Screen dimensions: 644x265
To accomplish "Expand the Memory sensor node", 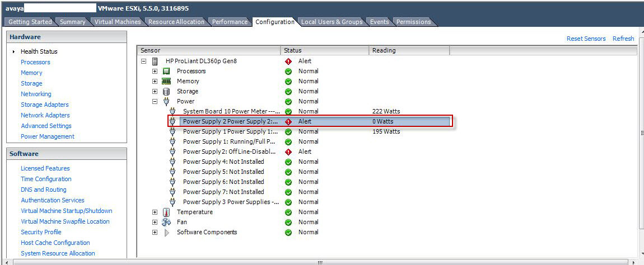I will click(155, 81).
